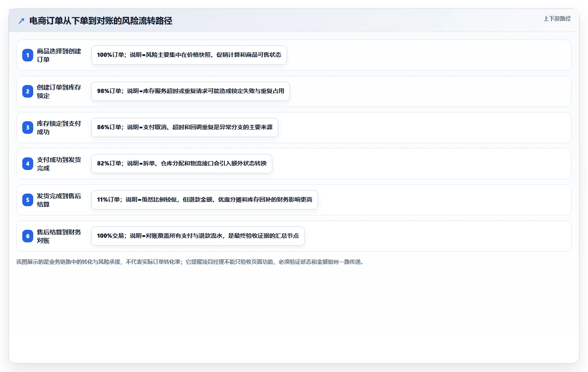Click the step 2 number badge
Screen dimensions: 588x372
28,91
